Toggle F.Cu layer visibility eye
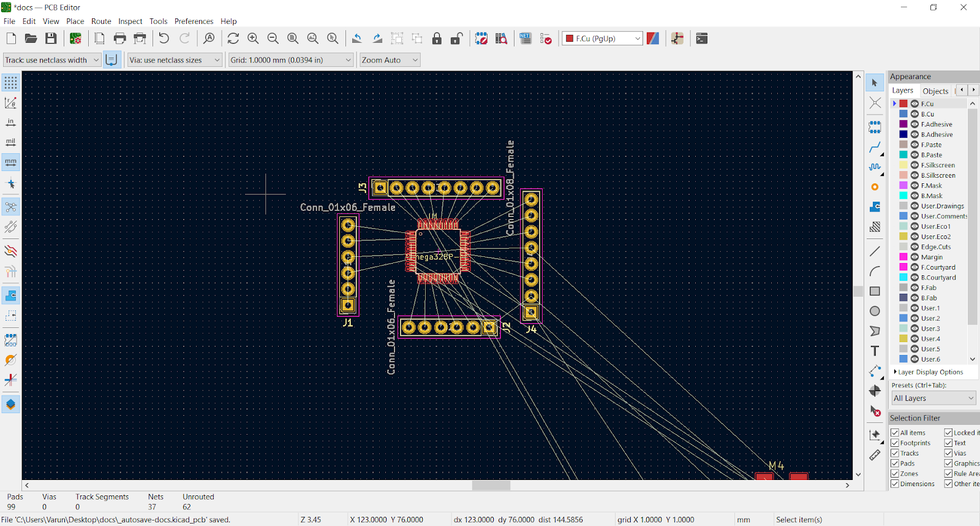This screenshot has width=980, height=526. point(914,104)
